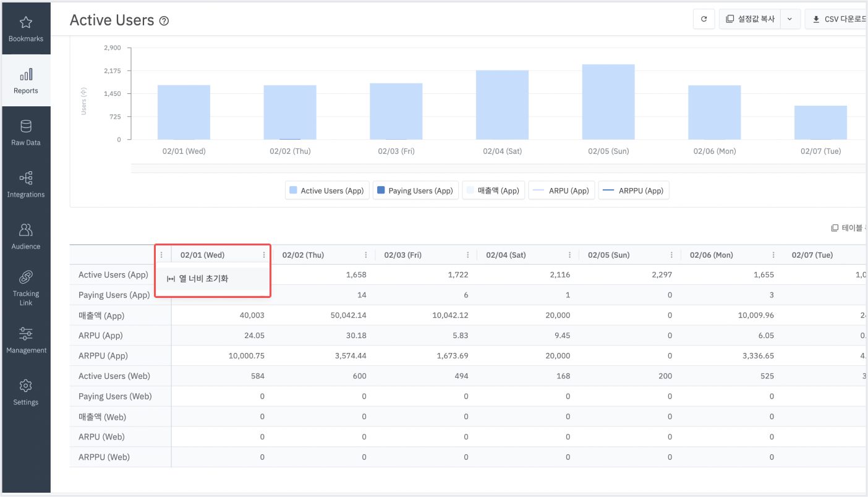Click the cell value 2,297
Screen dimensions: 868x497
(662, 274)
